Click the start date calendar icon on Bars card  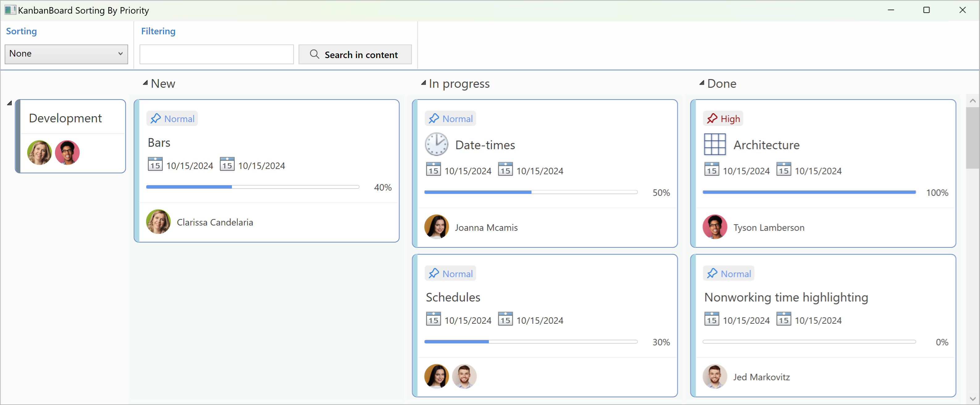point(155,164)
